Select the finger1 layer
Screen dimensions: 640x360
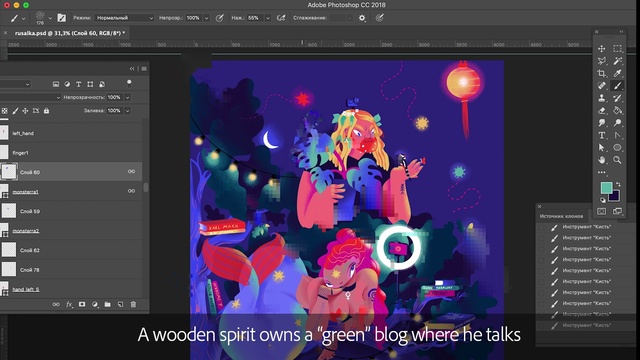(x=71, y=153)
